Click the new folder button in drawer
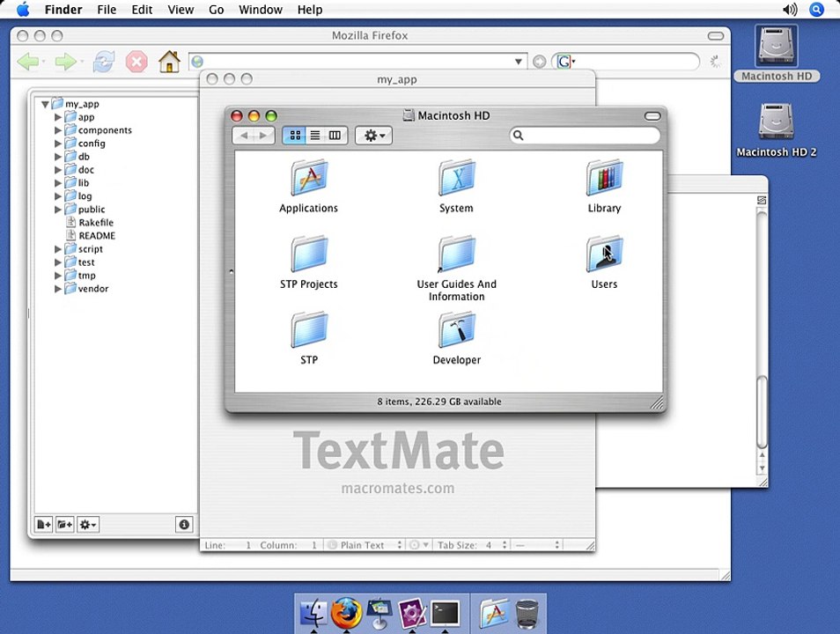This screenshot has width=840, height=634. [x=65, y=524]
